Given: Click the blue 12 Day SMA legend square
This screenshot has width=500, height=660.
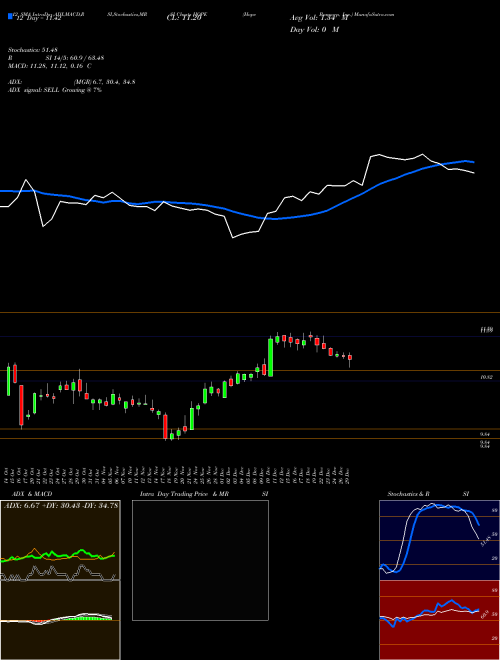Looking at the screenshot, I should click(x=10, y=16).
